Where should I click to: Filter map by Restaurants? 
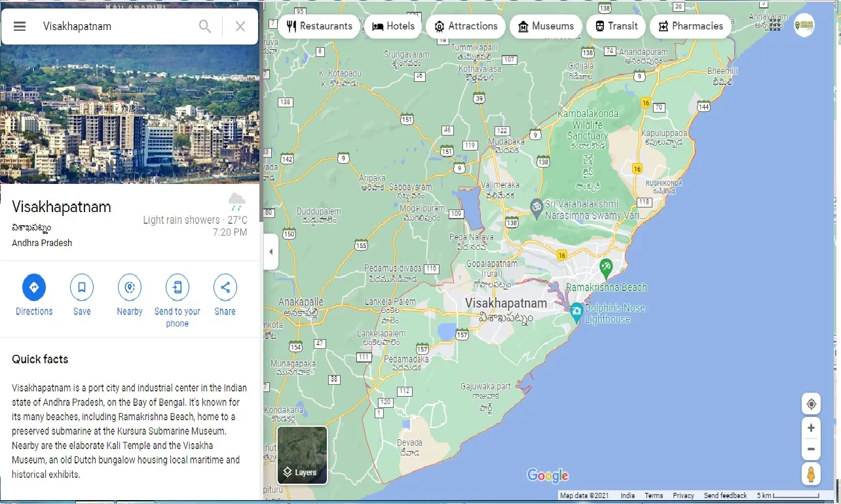(319, 26)
